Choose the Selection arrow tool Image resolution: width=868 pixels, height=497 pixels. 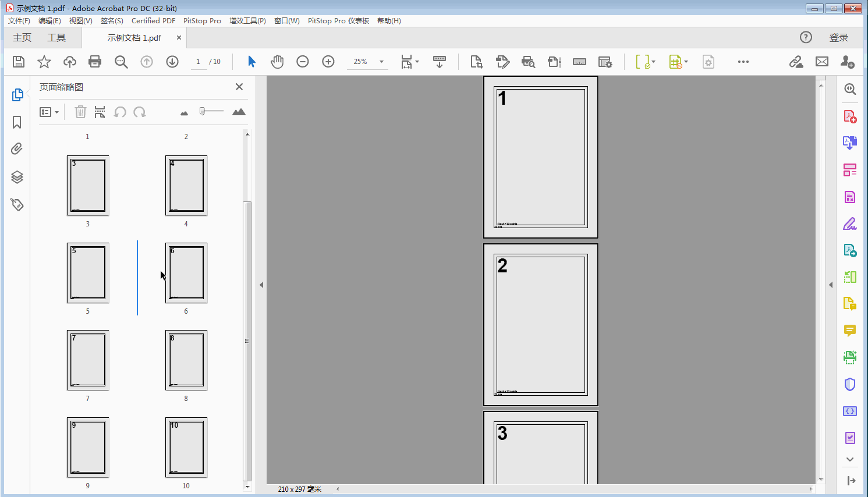coord(251,62)
